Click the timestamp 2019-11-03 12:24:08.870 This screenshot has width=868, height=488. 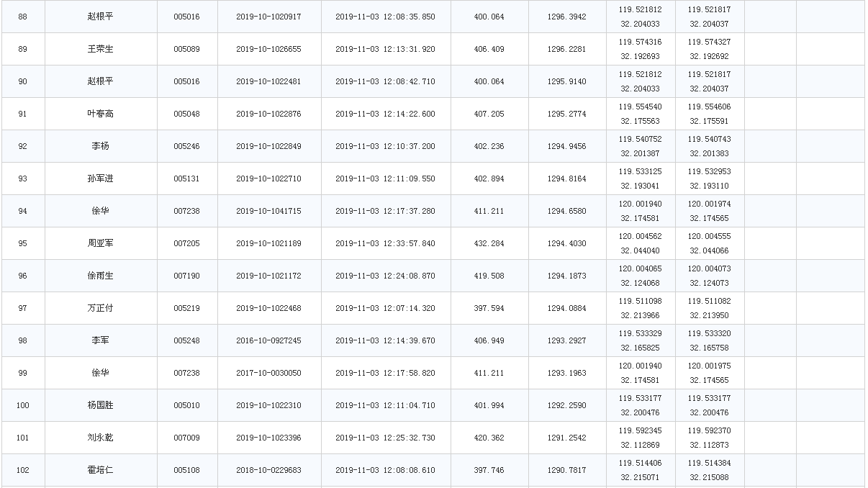pos(385,276)
